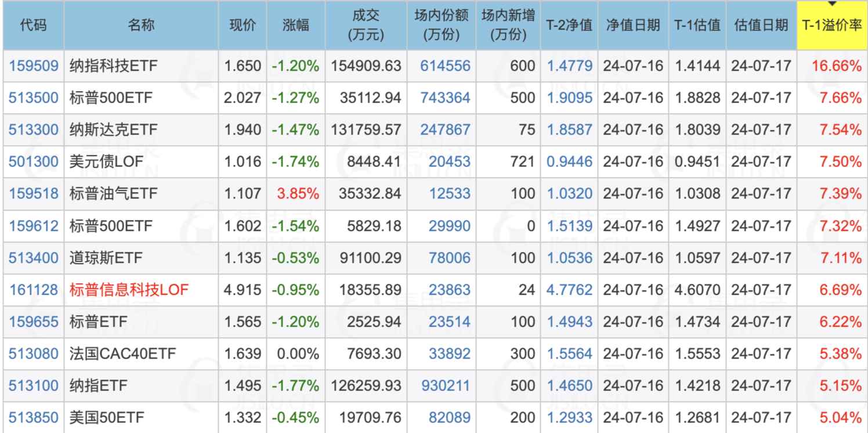Sort table by 涨幅 column header
The image size is (868, 433).
click(295, 25)
